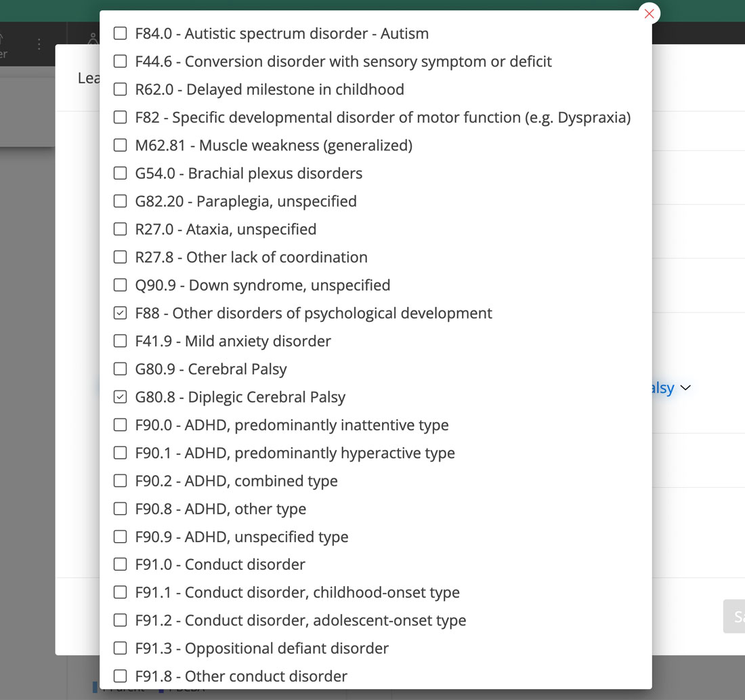Tick F41.9 Mild anxiety disorder checkbox
Image resolution: width=745 pixels, height=700 pixels.
pyautogui.click(x=120, y=341)
